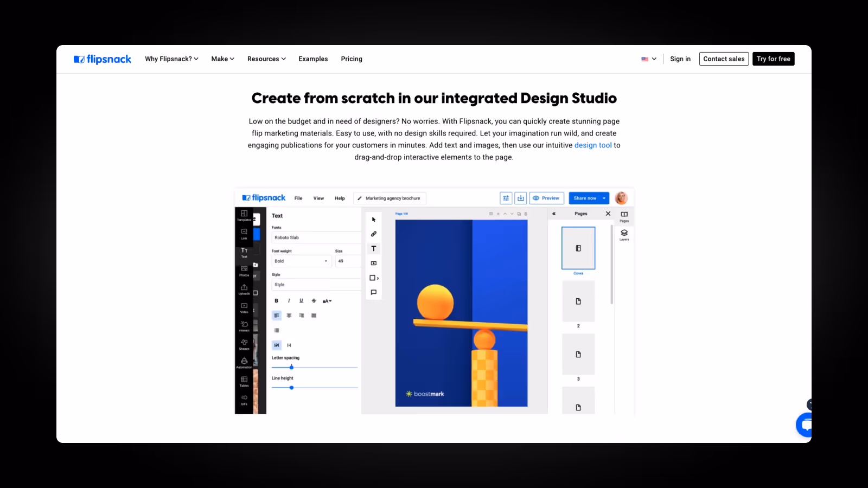Screen dimensions: 868x488
Task: Click the Contact sales button
Action: (x=724, y=59)
